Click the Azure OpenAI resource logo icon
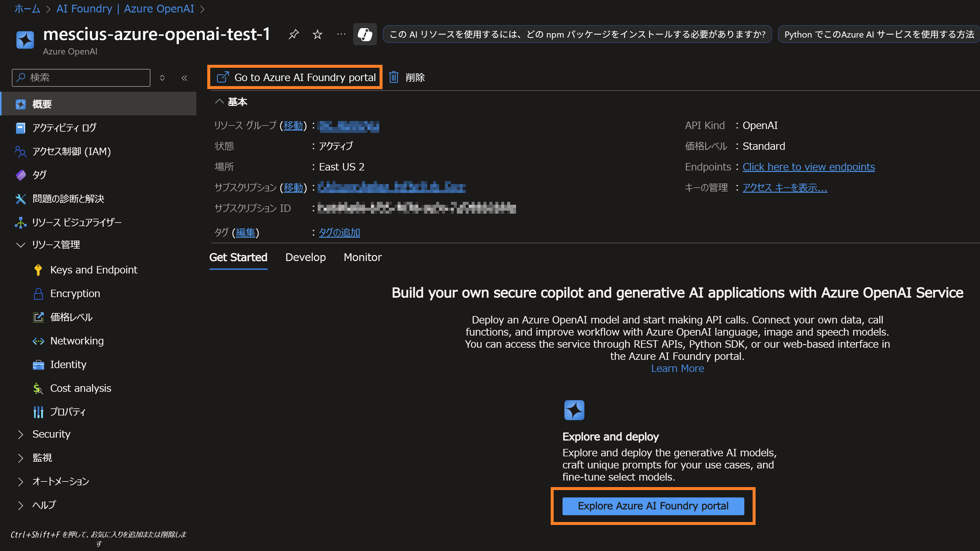Viewport: 980px width, 551px height. pos(25,40)
